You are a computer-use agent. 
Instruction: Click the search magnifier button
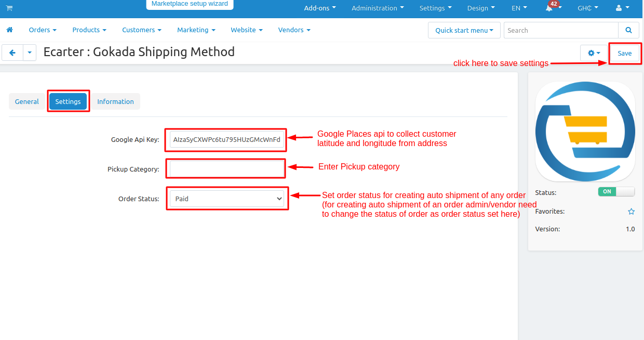coord(628,30)
